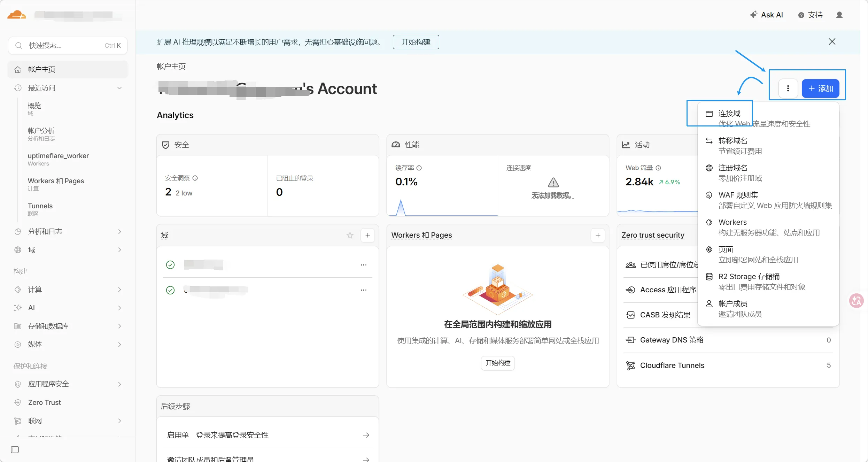Click the plus icon on 域 card

tap(367, 235)
